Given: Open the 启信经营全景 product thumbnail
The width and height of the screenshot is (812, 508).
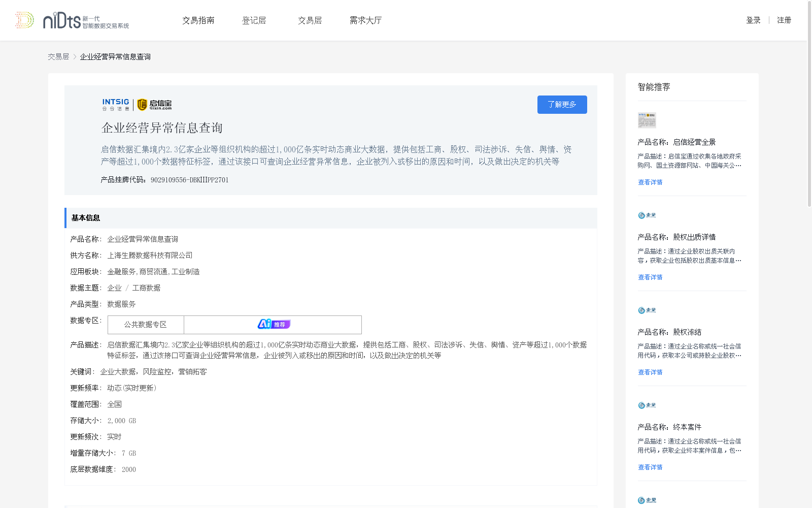Looking at the screenshot, I should (647, 120).
